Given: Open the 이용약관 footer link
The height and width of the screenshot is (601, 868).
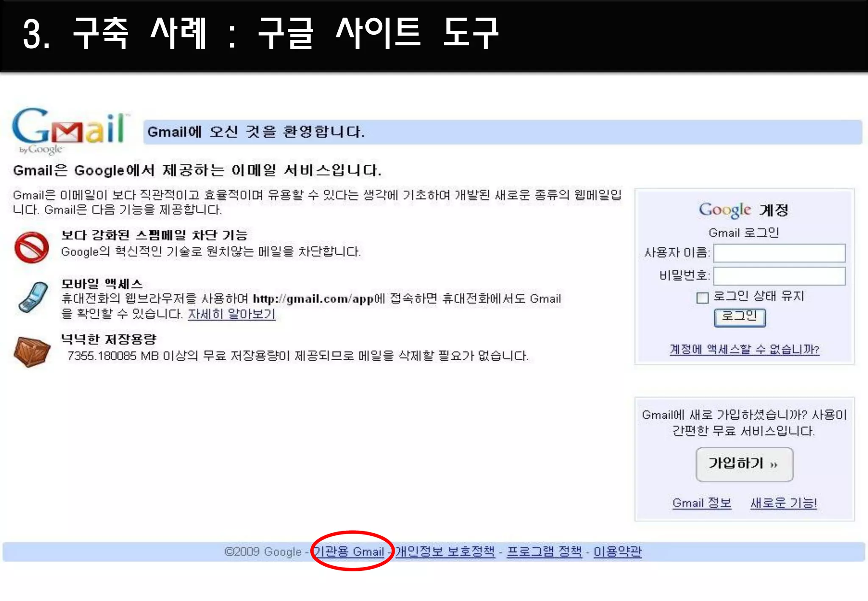Looking at the screenshot, I should [618, 551].
